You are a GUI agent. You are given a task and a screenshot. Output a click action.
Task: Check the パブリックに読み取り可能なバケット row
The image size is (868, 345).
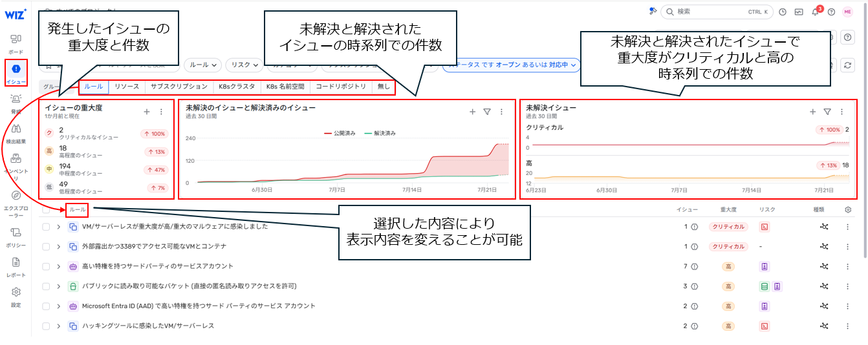[x=46, y=286]
